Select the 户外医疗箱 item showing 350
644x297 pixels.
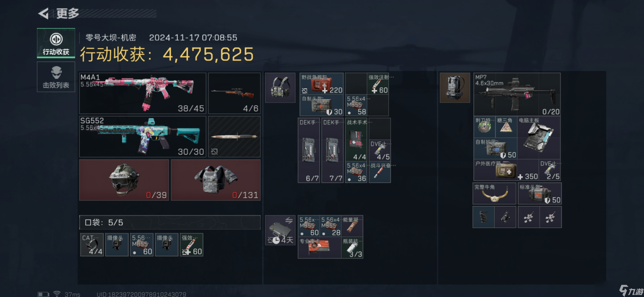tap(506, 170)
